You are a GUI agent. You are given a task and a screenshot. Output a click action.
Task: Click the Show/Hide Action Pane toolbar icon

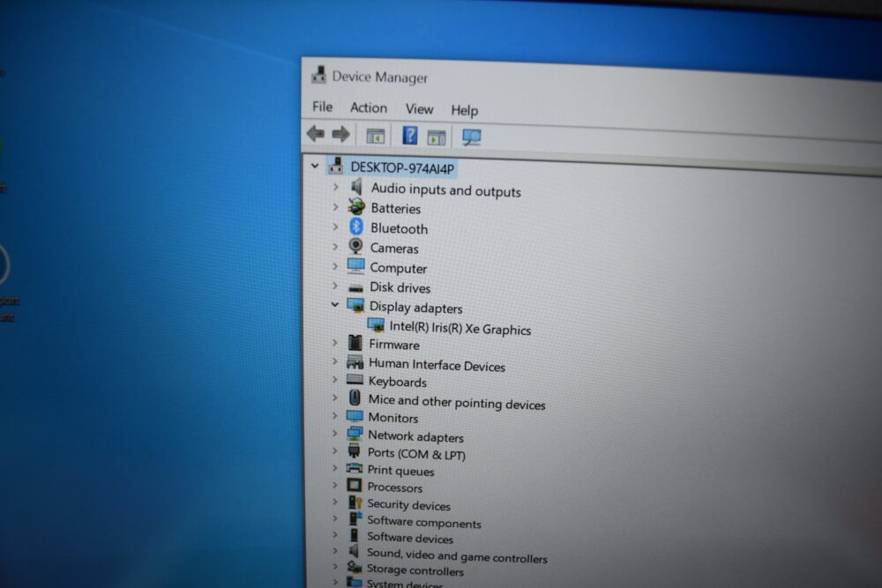(x=437, y=138)
